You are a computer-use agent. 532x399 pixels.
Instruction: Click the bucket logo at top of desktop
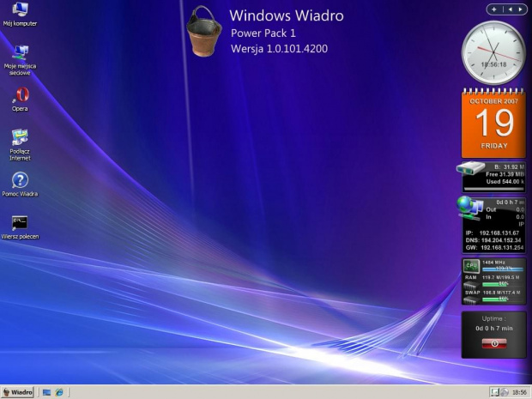point(204,31)
